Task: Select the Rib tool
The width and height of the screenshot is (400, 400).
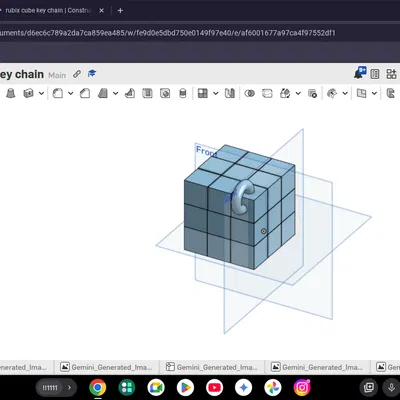Action: pyautogui.click(x=130, y=93)
